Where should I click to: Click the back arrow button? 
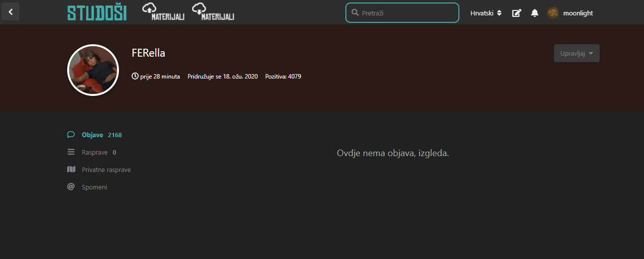10,11
